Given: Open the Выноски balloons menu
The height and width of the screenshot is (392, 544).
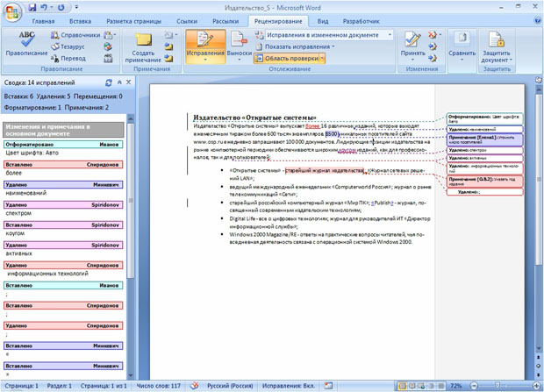Looking at the screenshot, I should click(x=240, y=46).
